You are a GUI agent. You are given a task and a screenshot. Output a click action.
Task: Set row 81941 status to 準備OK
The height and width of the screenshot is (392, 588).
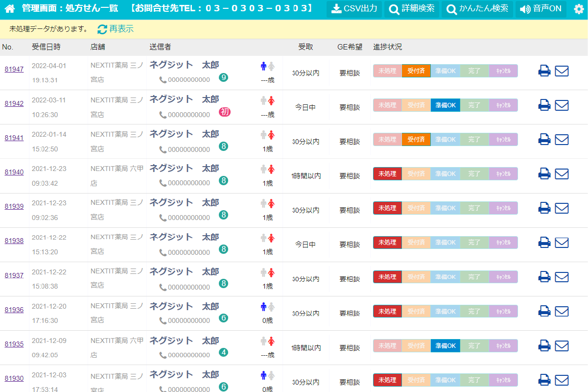point(445,140)
